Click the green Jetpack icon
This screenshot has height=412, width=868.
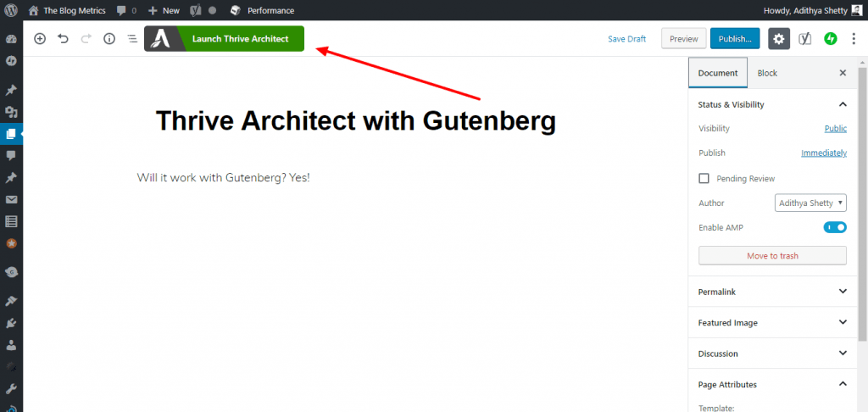(x=832, y=39)
